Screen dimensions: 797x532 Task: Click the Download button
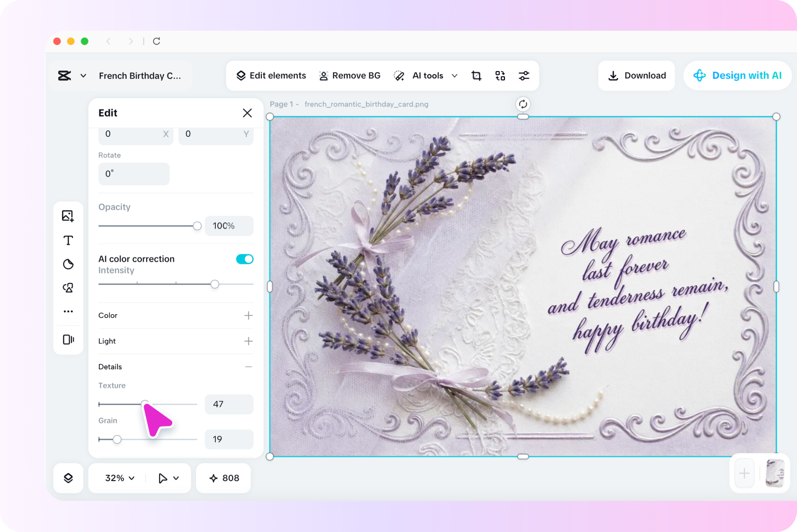pyautogui.click(x=636, y=75)
